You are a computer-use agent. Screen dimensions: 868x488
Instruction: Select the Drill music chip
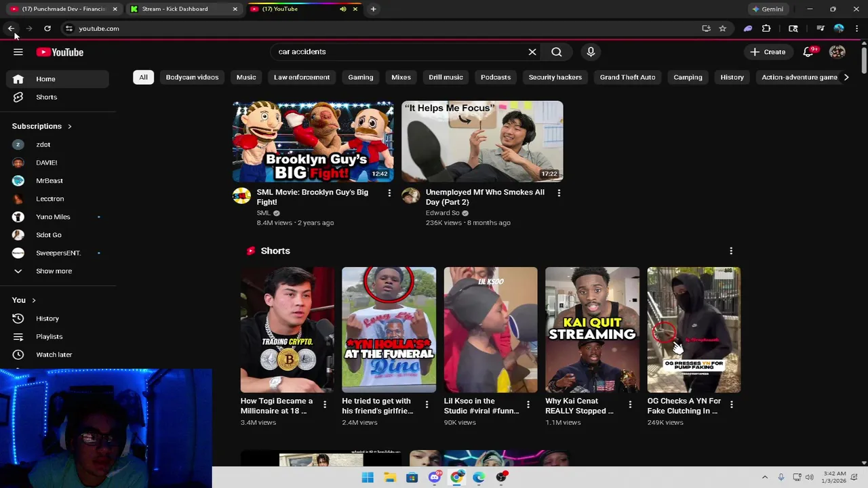tap(446, 77)
